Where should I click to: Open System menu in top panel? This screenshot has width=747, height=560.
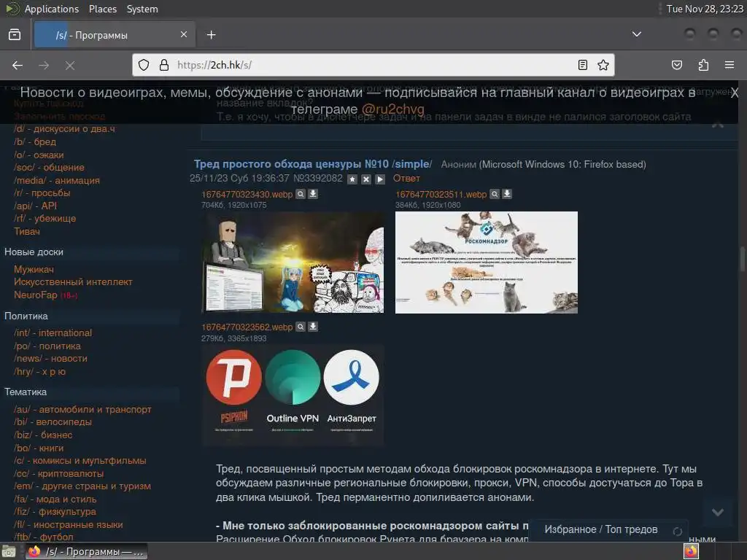142,9
